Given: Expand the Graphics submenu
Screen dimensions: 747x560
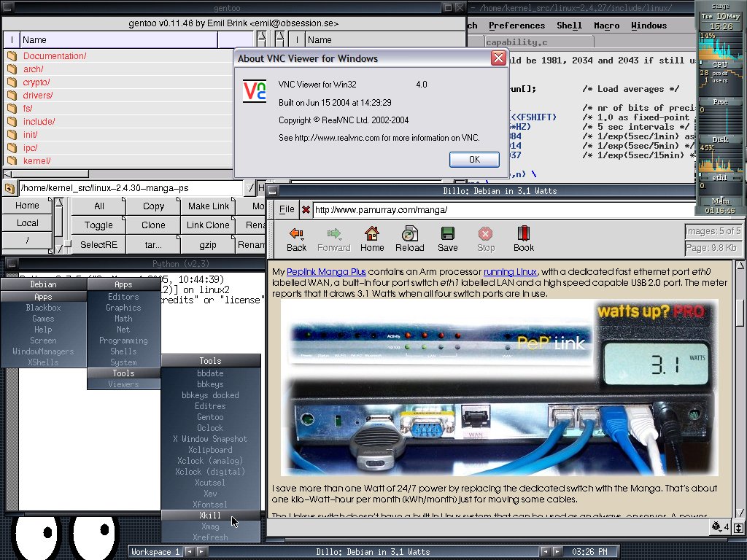Looking at the screenshot, I should (x=123, y=308).
